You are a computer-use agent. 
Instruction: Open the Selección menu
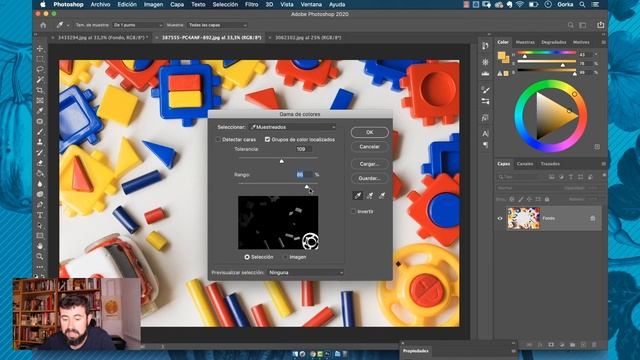coord(225,4)
